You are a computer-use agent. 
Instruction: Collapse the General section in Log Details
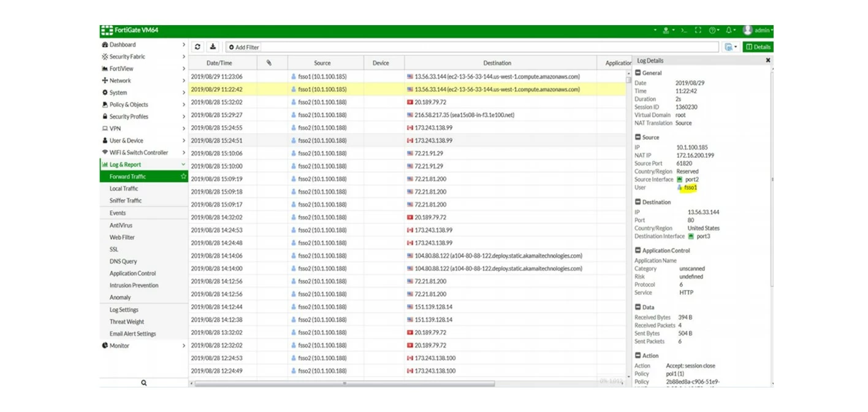point(638,73)
